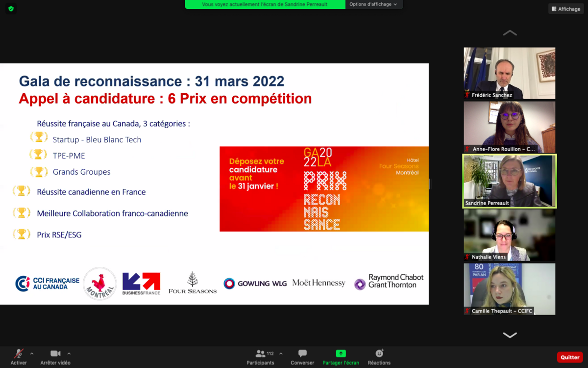The width and height of the screenshot is (588, 368).
Task: Open the Réactions emoji menu
Action: point(379,354)
